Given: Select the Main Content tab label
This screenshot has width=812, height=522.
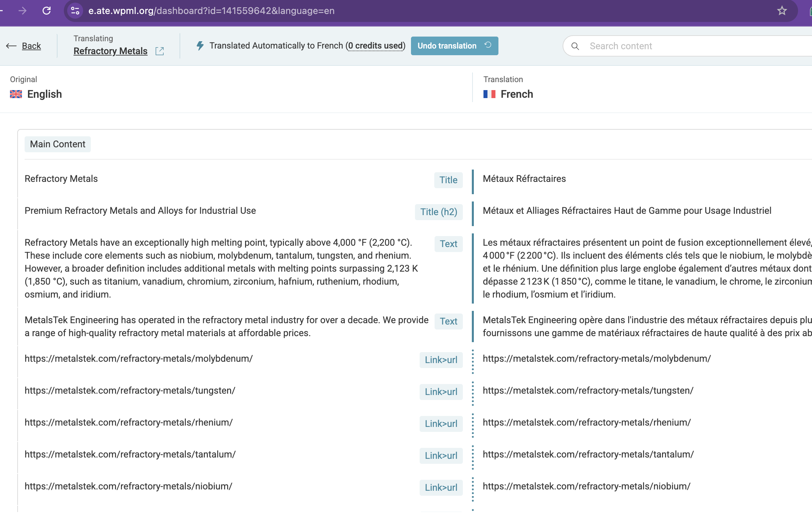Looking at the screenshot, I should [x=58, y=144].
